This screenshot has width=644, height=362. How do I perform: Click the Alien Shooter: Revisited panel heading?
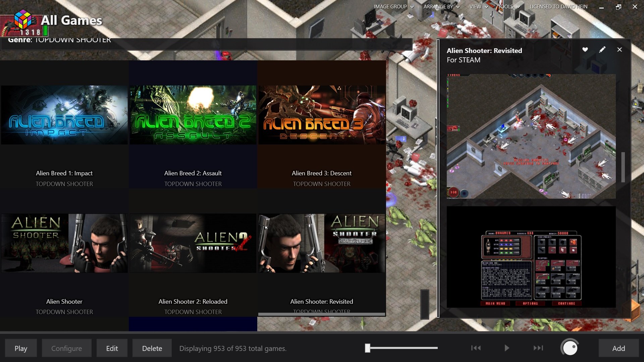[x=484, y=51]
